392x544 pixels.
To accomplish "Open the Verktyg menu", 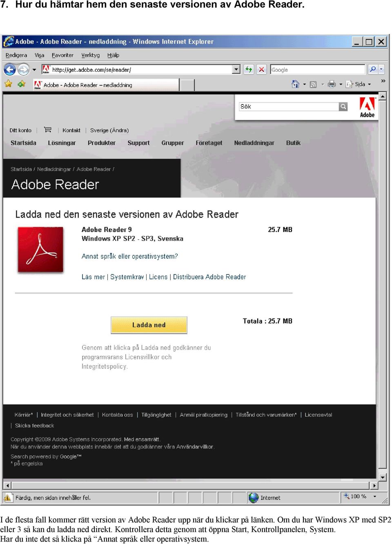I will pos(90,55).
